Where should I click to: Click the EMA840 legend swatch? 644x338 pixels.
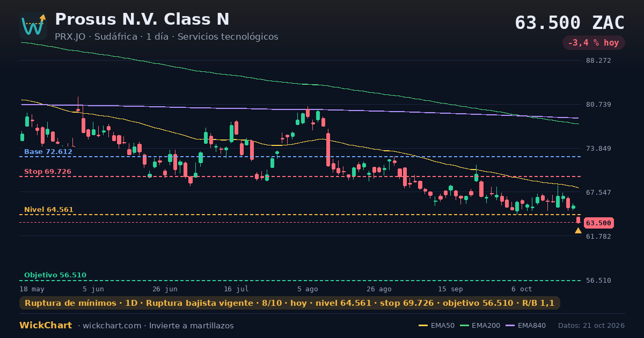tap(509, 326)
